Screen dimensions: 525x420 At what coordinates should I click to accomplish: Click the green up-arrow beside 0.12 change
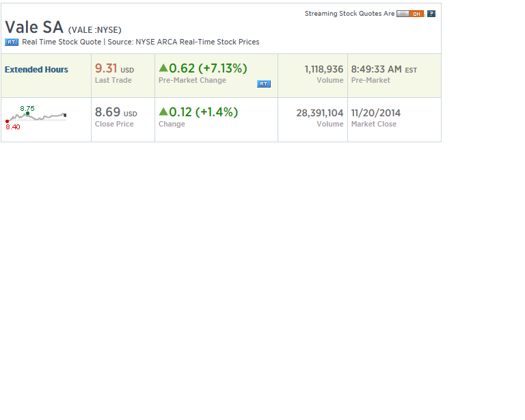[x=163, y=112]
